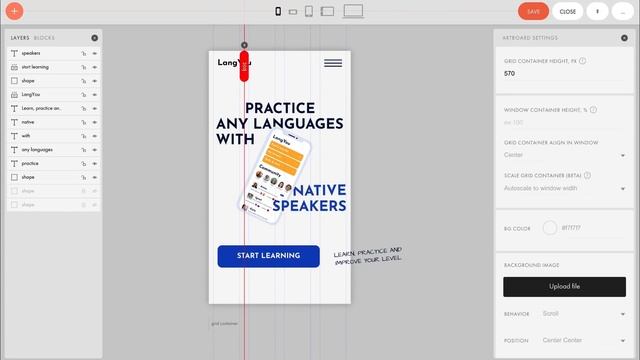Open the Scale Grid Container dropdown
Image resolution: width=640 pixels, height=360 pixels.
[x=564, y=189]
